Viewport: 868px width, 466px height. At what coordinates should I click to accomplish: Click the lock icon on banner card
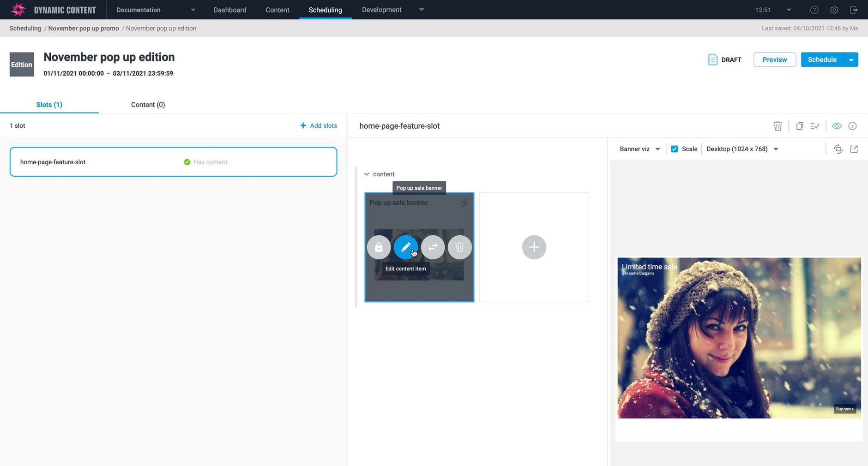point(379,247)
